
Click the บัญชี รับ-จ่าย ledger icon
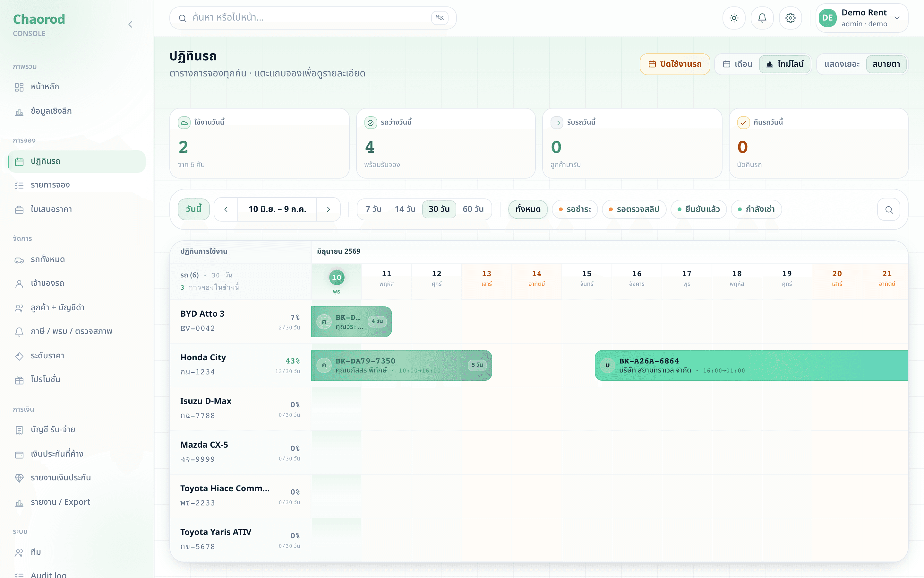tap(19, 430)
